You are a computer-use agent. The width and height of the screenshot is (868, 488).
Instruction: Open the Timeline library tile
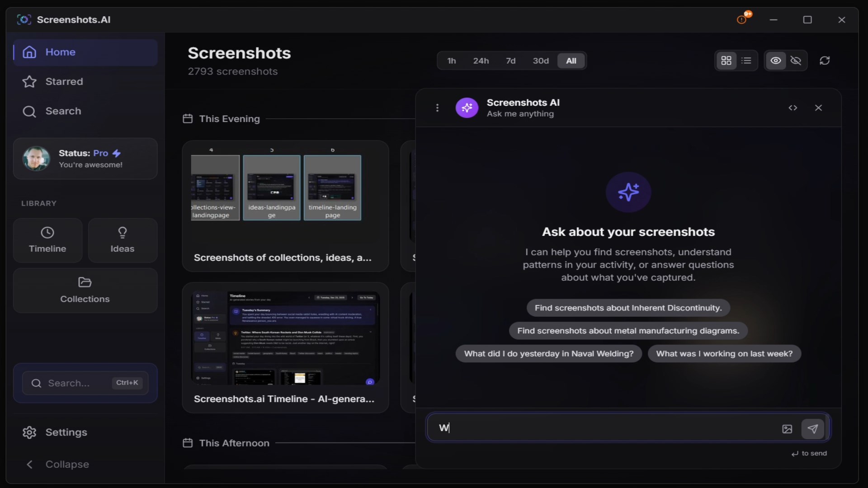(x=47, y=240)
